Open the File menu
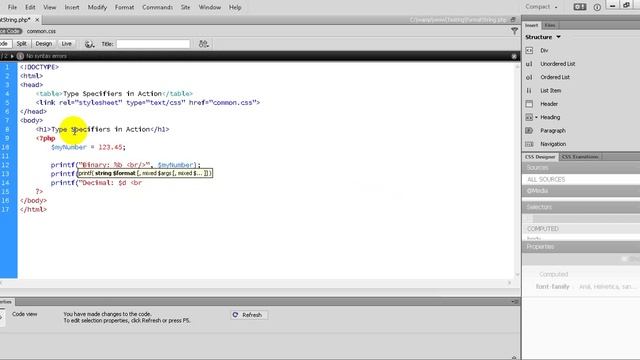This screenshot has width=640, height=360. [x=12, y=7]
